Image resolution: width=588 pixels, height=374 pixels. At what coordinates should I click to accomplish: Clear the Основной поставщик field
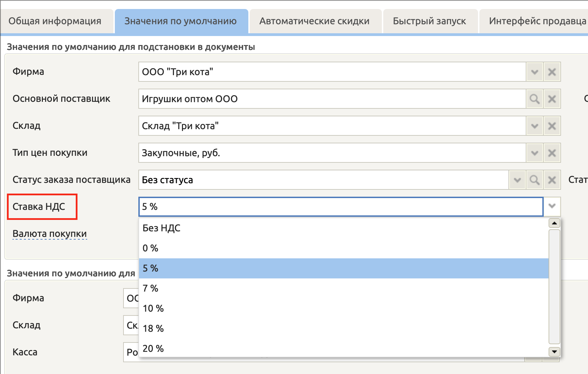[x=552, y=99]
